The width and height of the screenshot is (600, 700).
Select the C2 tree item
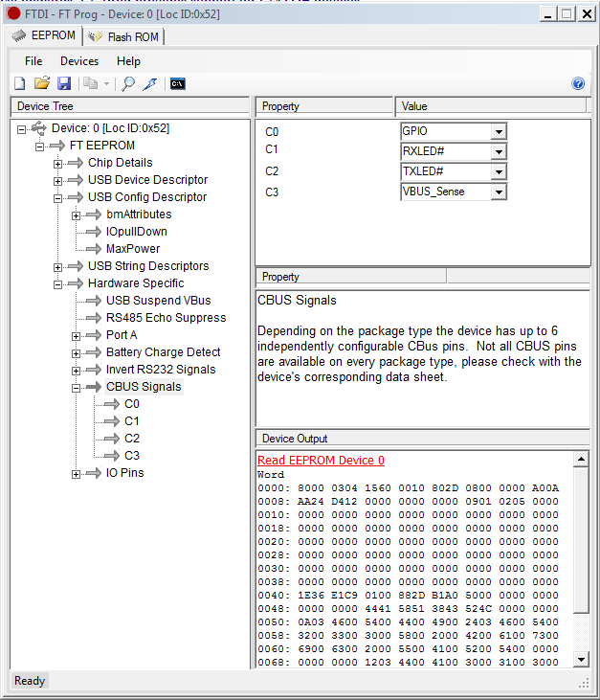tap(132, 439)
